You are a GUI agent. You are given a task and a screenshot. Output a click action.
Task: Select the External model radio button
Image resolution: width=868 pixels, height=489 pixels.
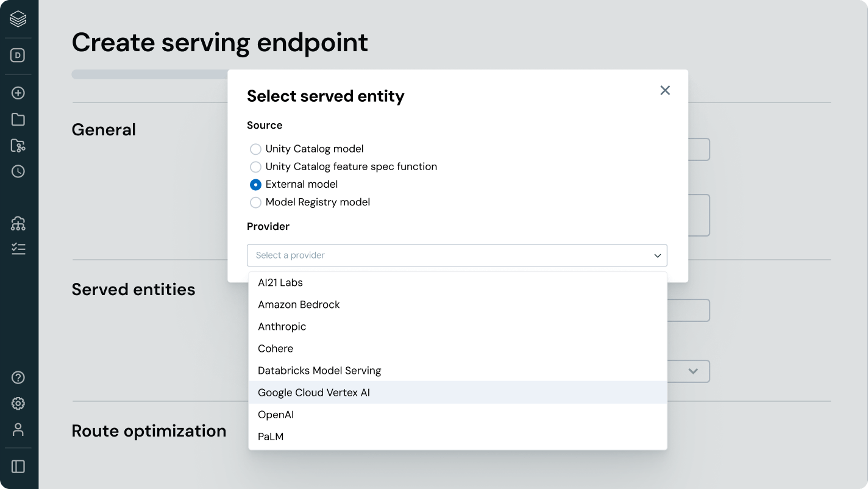256,185
